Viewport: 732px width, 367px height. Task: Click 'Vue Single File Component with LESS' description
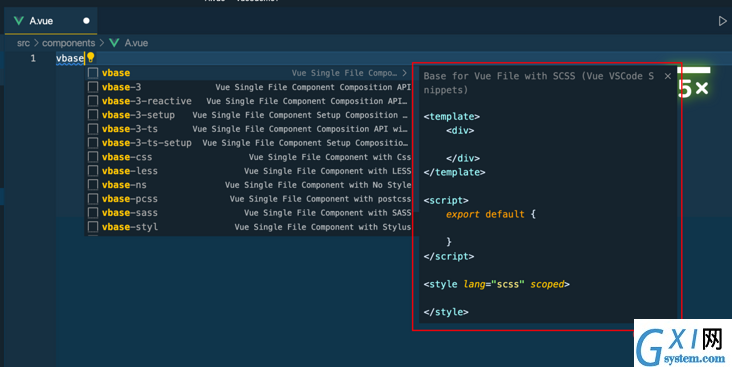pos(327,171)
